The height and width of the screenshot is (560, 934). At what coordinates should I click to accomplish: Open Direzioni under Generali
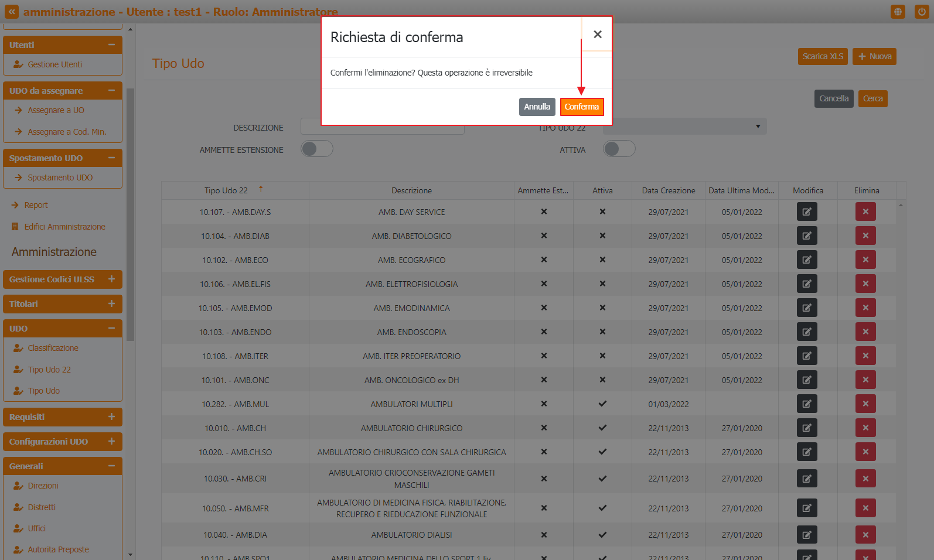tap(43, 486)
